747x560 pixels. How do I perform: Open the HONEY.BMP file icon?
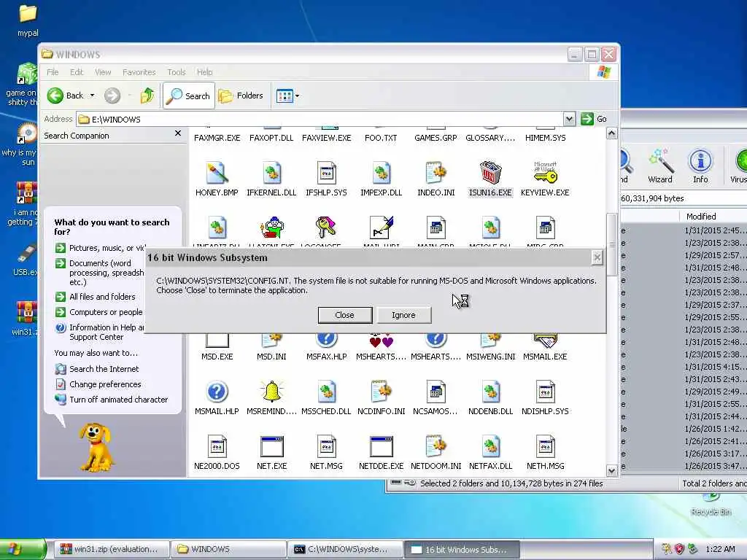click(217, 173)
